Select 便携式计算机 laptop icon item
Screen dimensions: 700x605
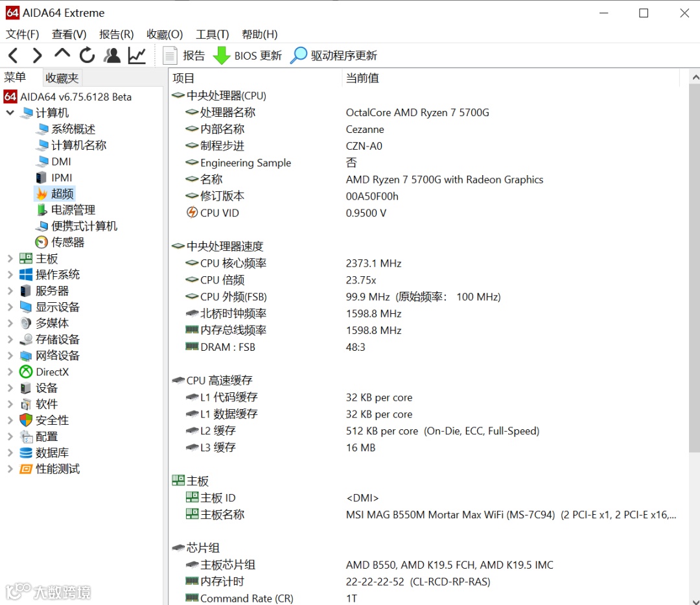[77, 226]
